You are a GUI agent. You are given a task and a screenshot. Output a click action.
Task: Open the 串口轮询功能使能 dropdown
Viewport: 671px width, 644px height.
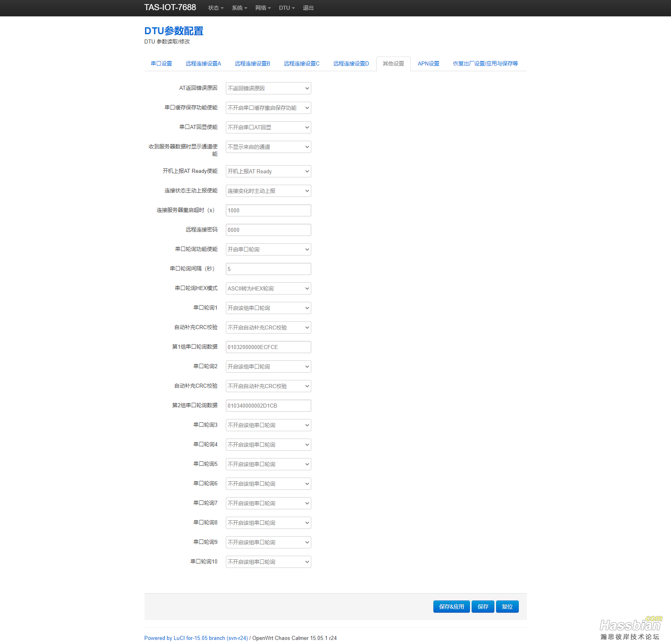click(269, 249)
